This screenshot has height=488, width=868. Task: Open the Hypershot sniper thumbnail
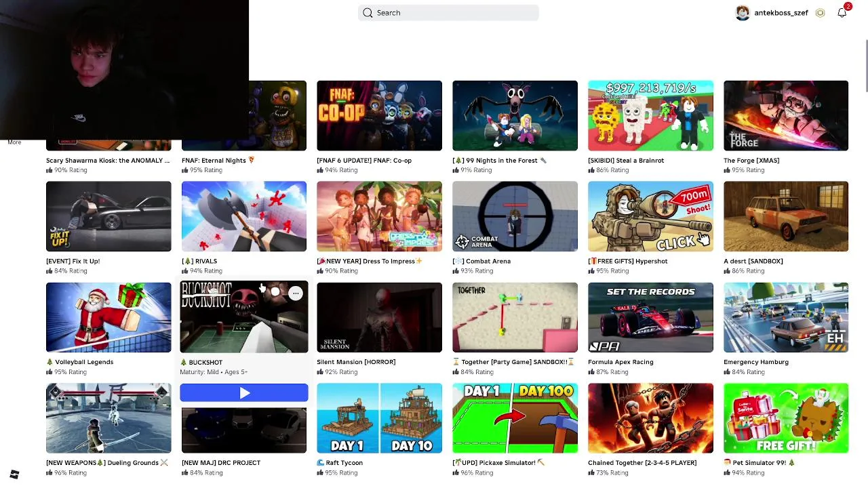click(650, 216)
